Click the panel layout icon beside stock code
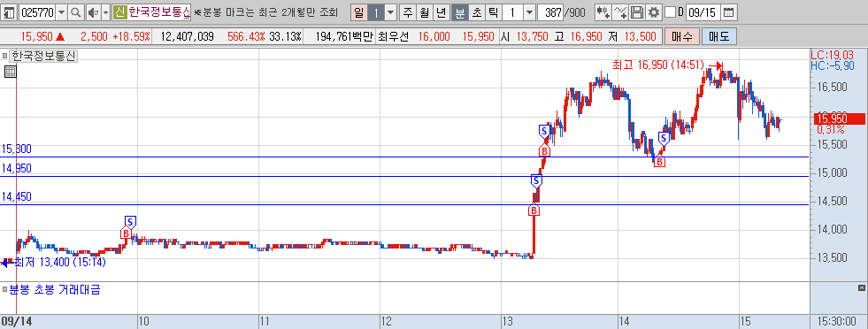The height and width of the screenshot is (329, 868). [x=10, y=12]
